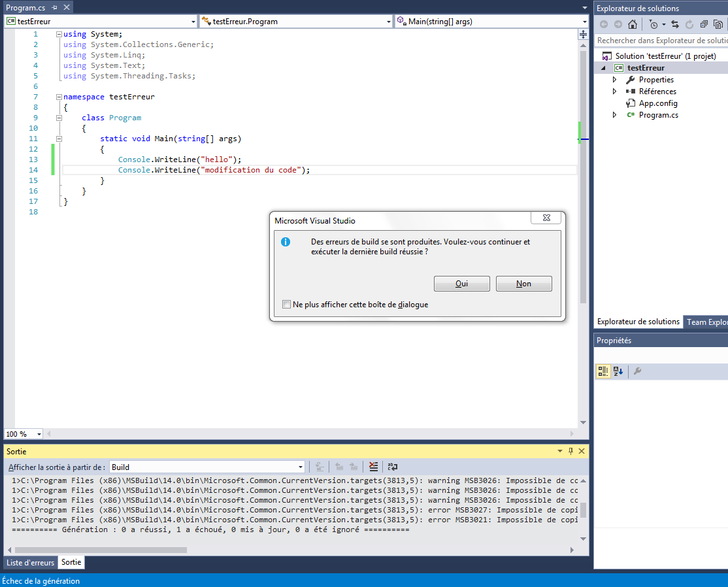Refresh the Solution Explorer view

(x=689, y=24)
